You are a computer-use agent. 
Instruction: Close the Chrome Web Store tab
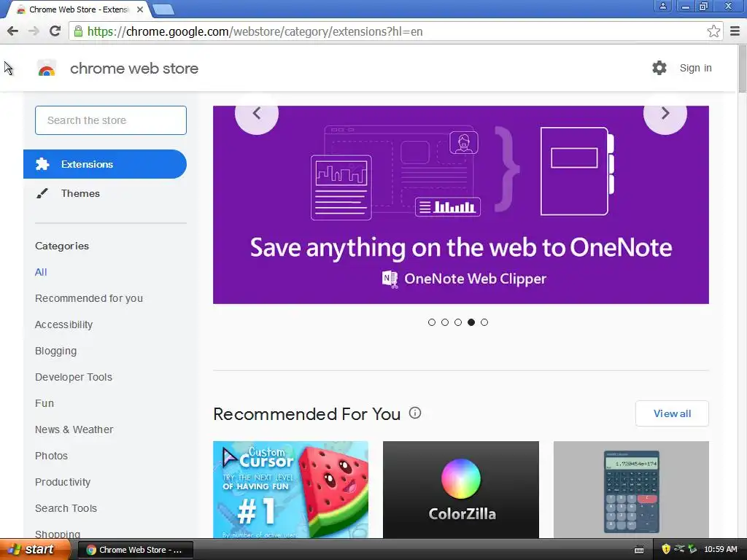click(x=140, y=9)
